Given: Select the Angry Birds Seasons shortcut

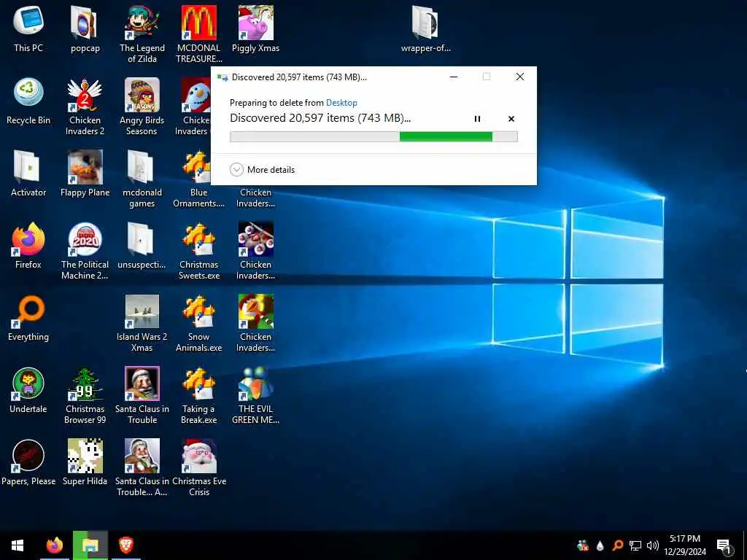Looking at the screenshot, I should [142, 106].
